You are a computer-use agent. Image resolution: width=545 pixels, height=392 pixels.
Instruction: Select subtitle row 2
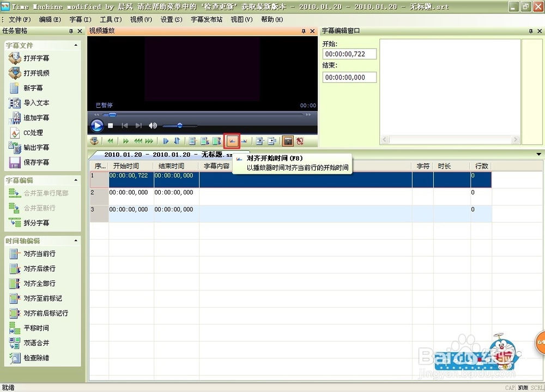[x=290, y=197]
